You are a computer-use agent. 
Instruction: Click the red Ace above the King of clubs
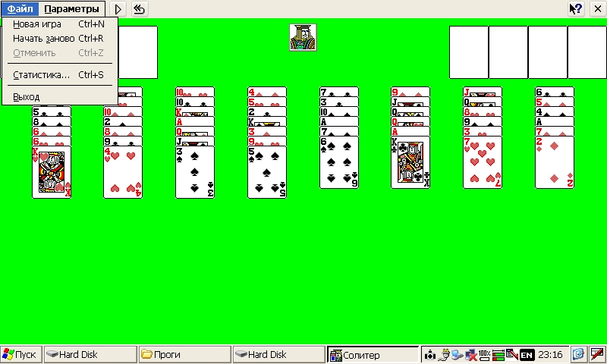click(410, 132)
